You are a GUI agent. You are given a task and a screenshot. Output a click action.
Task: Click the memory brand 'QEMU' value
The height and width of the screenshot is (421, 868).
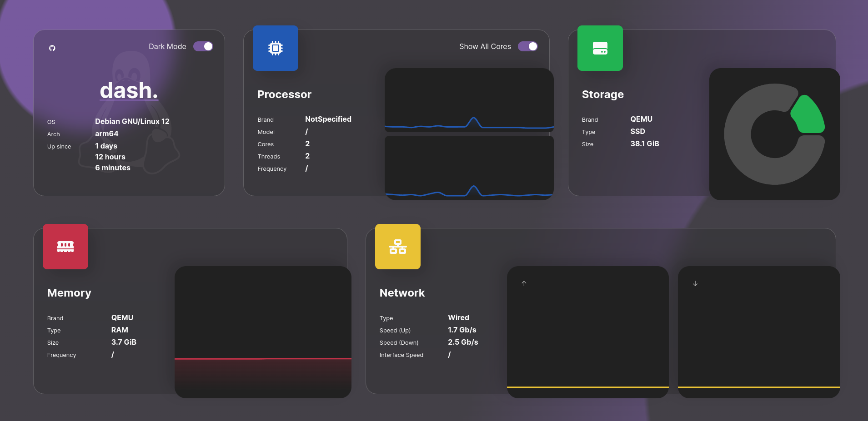pos(122,317)
